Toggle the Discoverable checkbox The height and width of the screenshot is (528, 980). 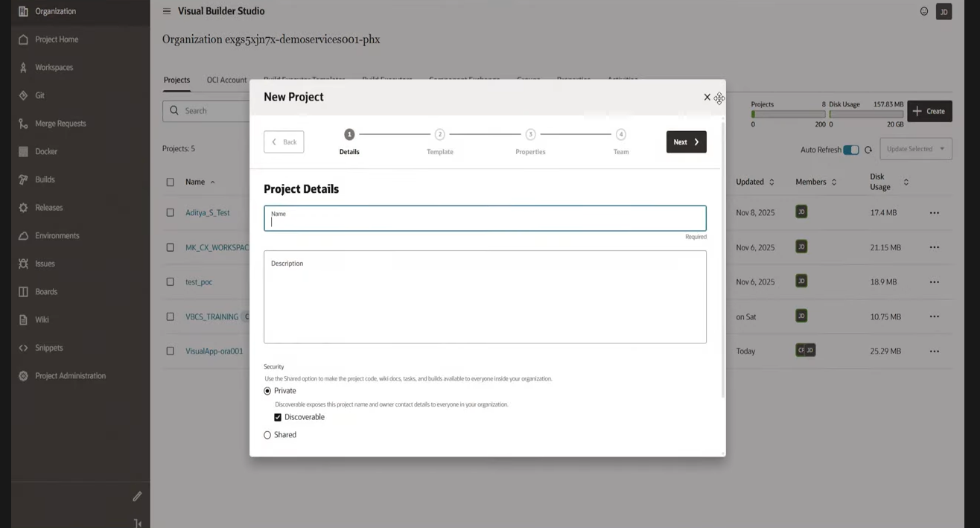[x=278, y=417]
